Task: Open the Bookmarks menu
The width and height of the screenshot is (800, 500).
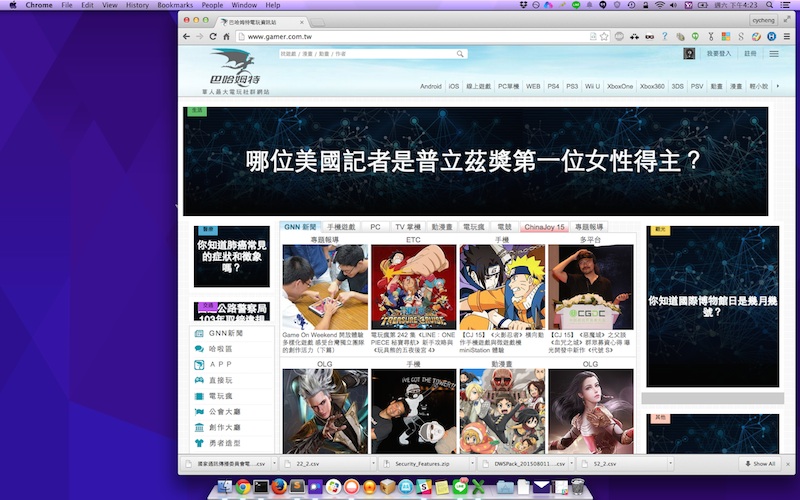Action: 175,5
